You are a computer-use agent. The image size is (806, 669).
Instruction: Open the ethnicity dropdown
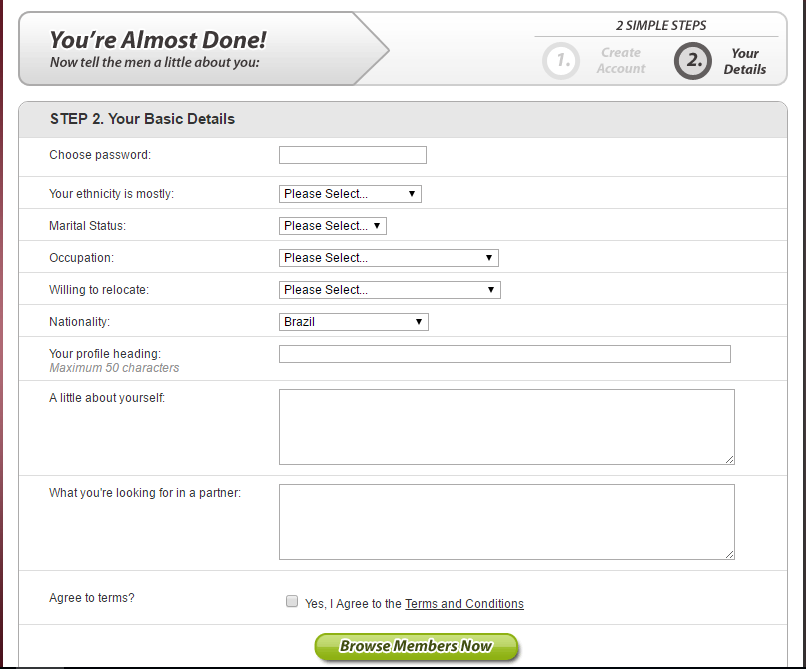350,194
